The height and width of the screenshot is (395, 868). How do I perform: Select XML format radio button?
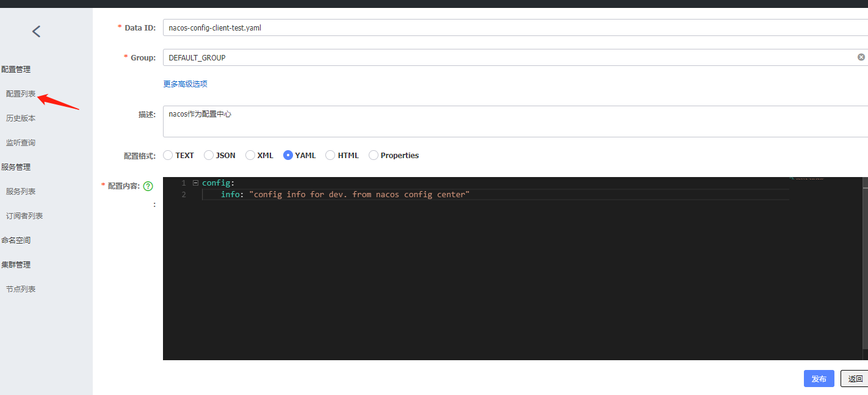[x=250, y=155]
